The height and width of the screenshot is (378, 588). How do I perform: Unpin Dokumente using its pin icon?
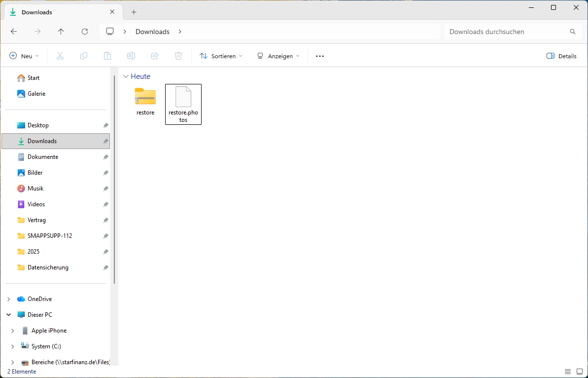pos(106,157)
